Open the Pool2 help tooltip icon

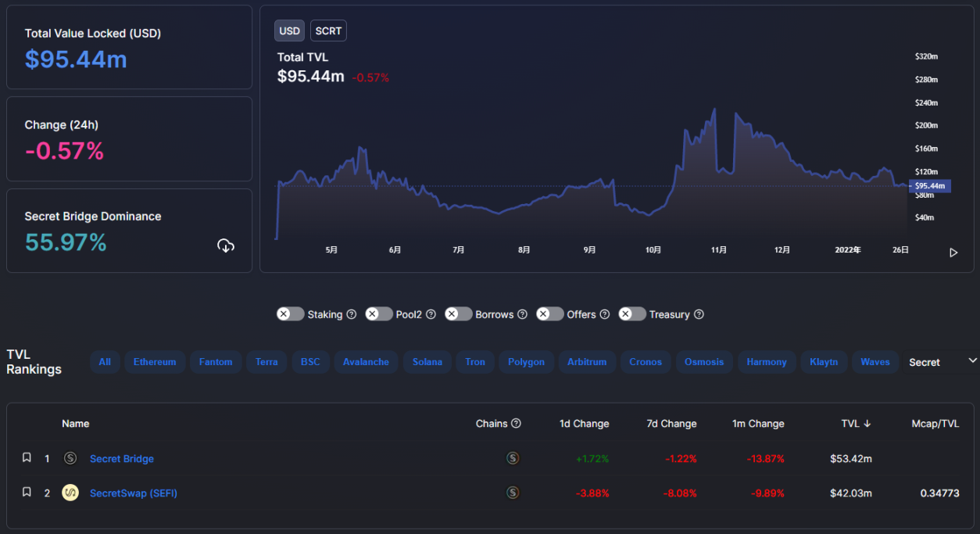(431, 314)
